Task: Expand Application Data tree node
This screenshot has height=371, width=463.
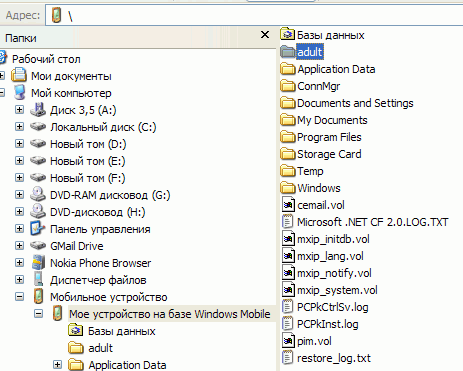Action: point(57,365)
